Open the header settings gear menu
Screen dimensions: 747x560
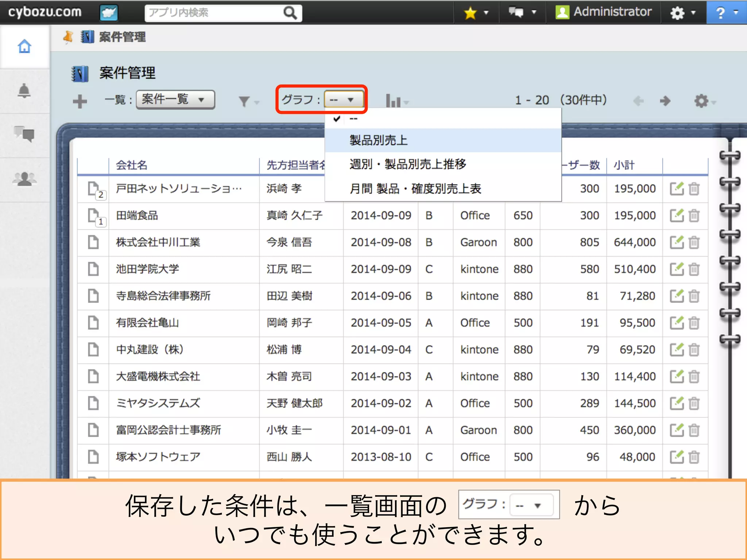pos(683,13)
